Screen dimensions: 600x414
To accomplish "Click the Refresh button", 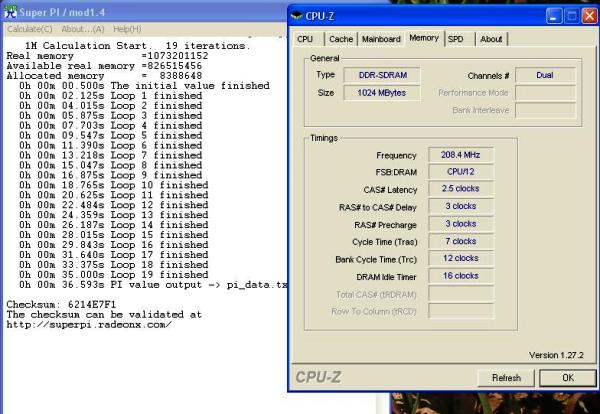I will coord(506,378).
